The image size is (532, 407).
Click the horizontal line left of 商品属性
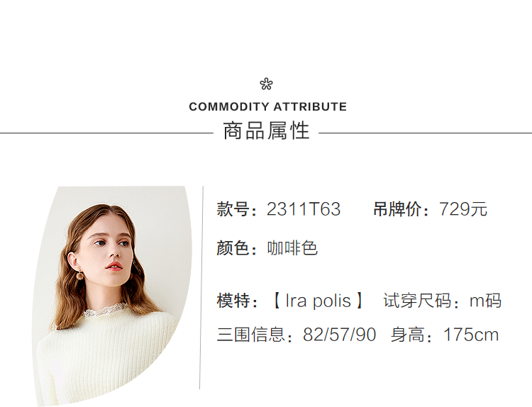[106, 133]
